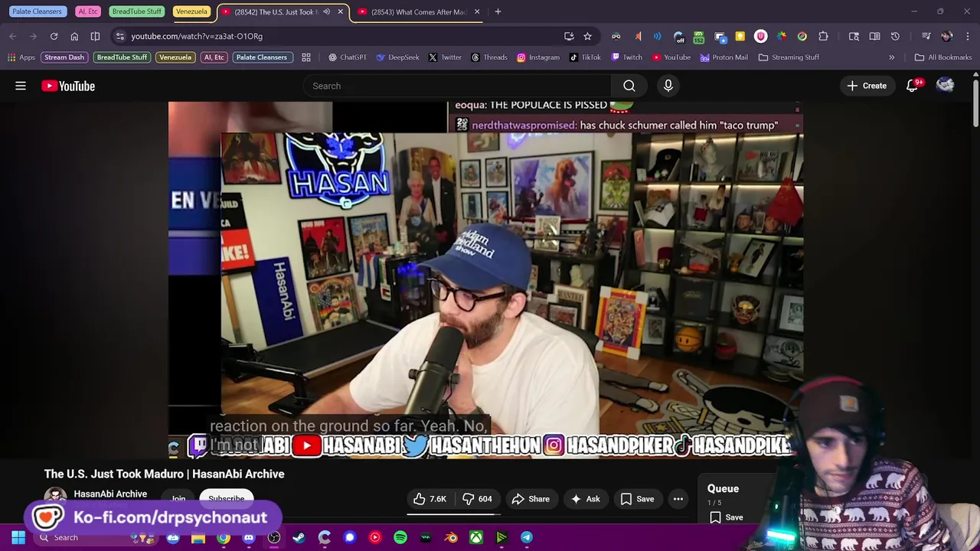Image resolution: width=980 pixels, height=551 pixels.
Task: Open the Extensions puzzle icon
Action: pos(823,36)
